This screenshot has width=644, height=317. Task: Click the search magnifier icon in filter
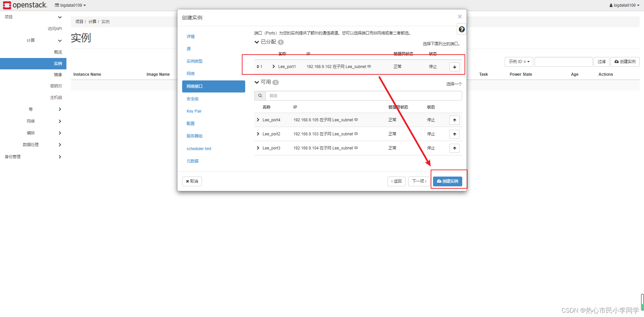tap(260, 96)
